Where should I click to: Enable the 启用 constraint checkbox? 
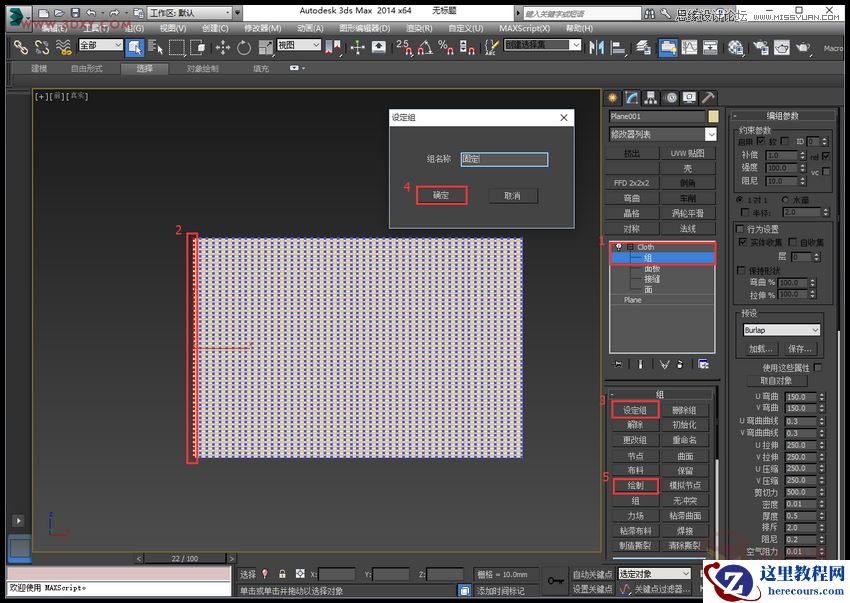(x=760, y=141)
